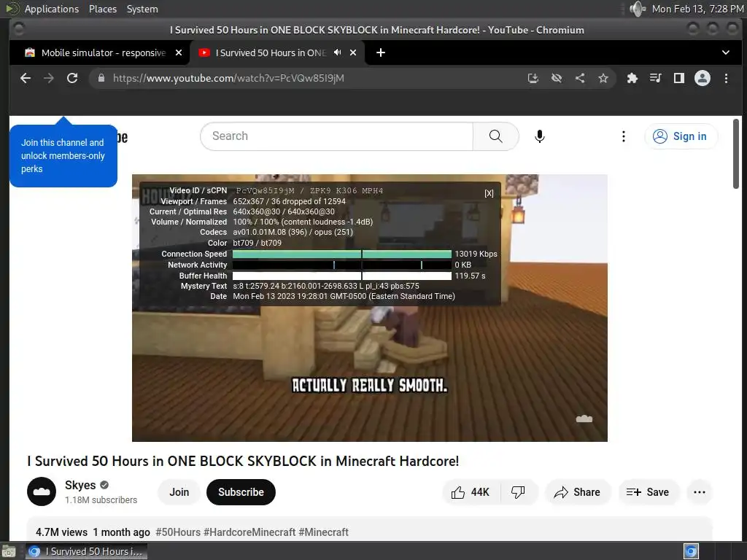747x560 pixels.
Task: Click the volume icon in top panel
Action: pyautogui.click(x=638, y=9)
